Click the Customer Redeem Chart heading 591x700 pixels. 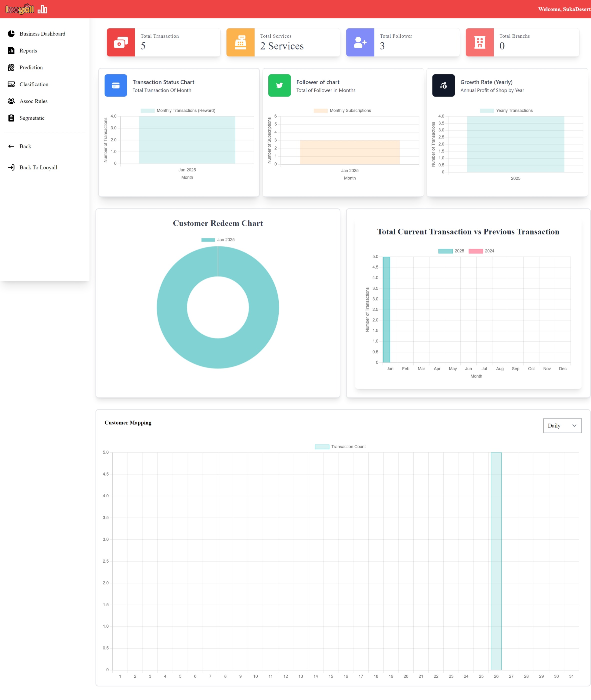point(218,223)
